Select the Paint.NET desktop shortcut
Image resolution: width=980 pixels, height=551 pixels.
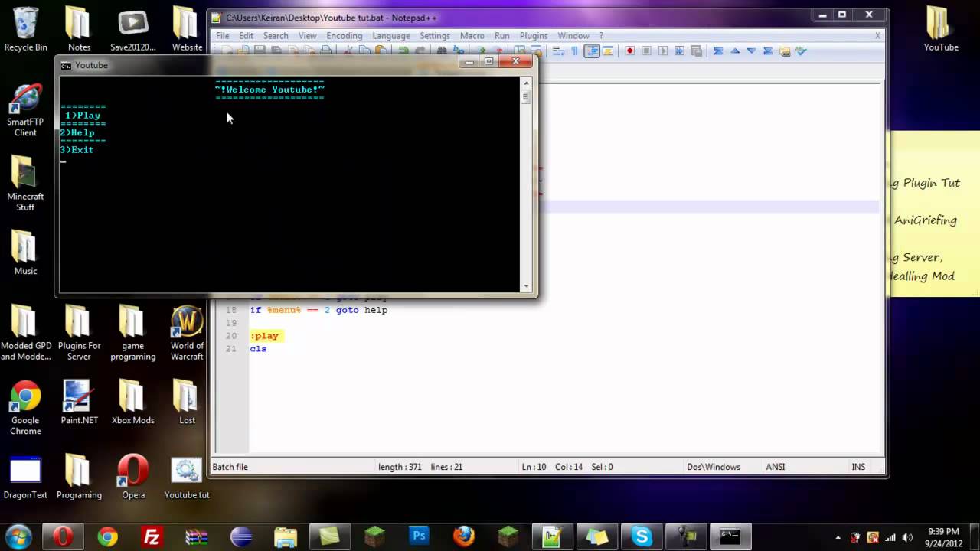79,403
